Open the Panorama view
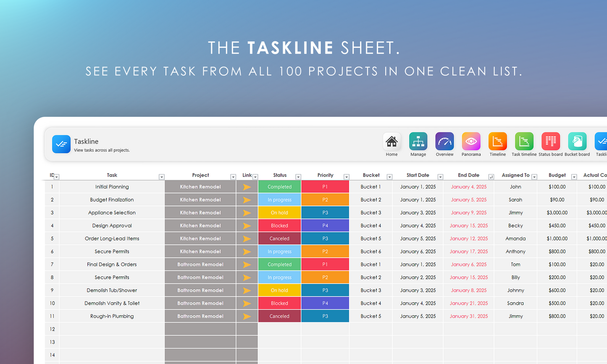The width and height of the screenshot is (607, 364). pos(471,142)
